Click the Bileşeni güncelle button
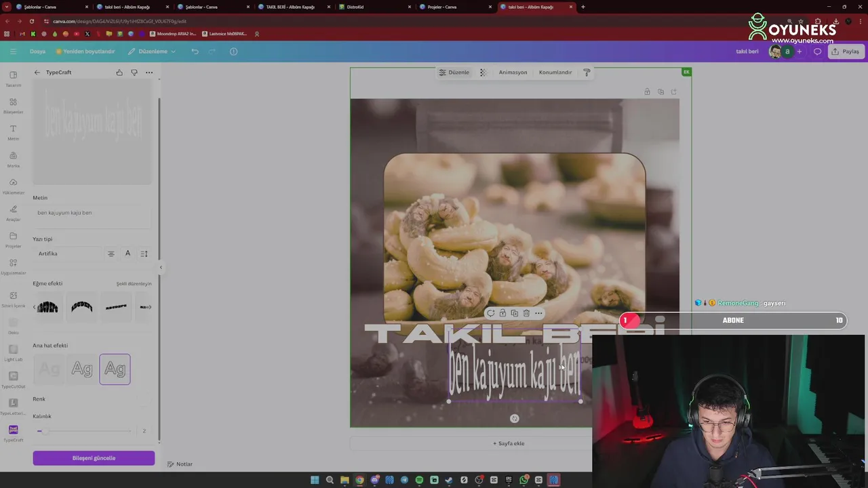 pos(94,458)
